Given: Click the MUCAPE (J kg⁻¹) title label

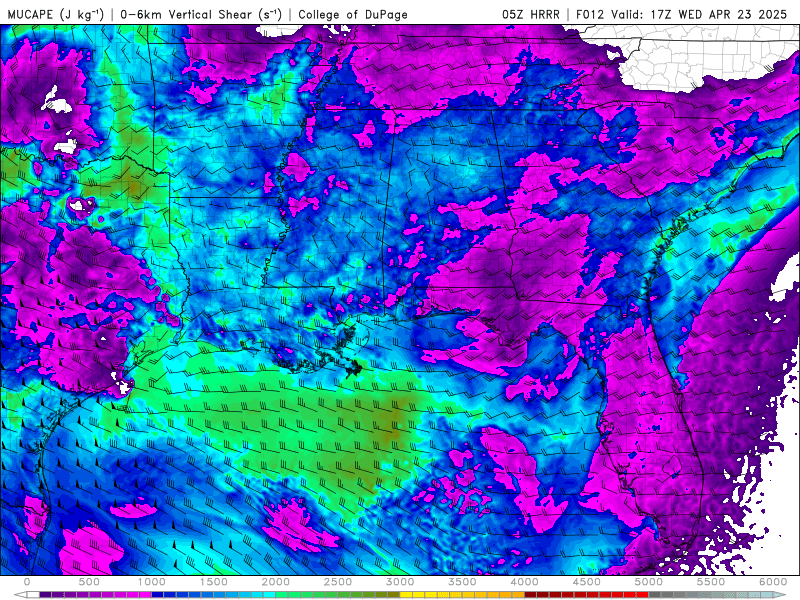Looking at the screenshot, I should click(56, 14).
